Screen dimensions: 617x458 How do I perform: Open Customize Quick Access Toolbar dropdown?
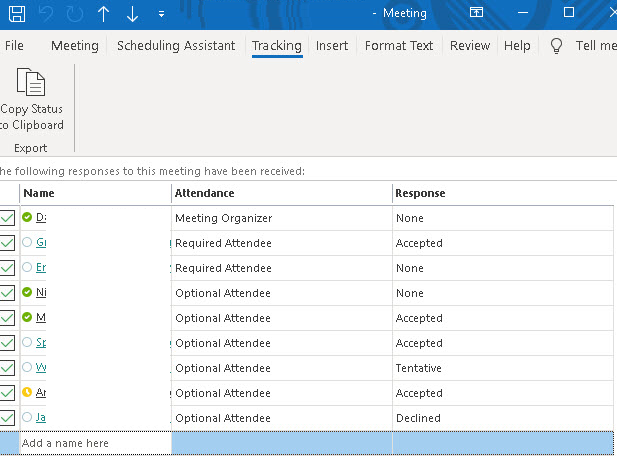click(161, 14)
